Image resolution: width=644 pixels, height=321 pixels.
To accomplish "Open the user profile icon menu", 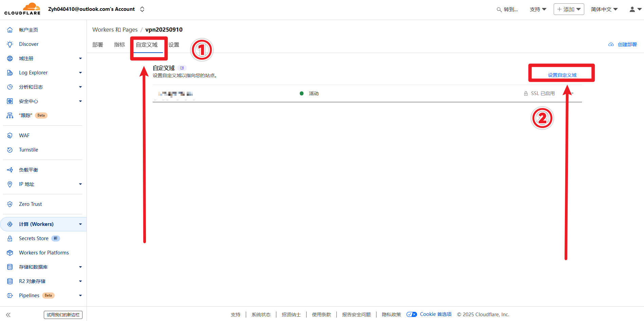I will point(635,9).
